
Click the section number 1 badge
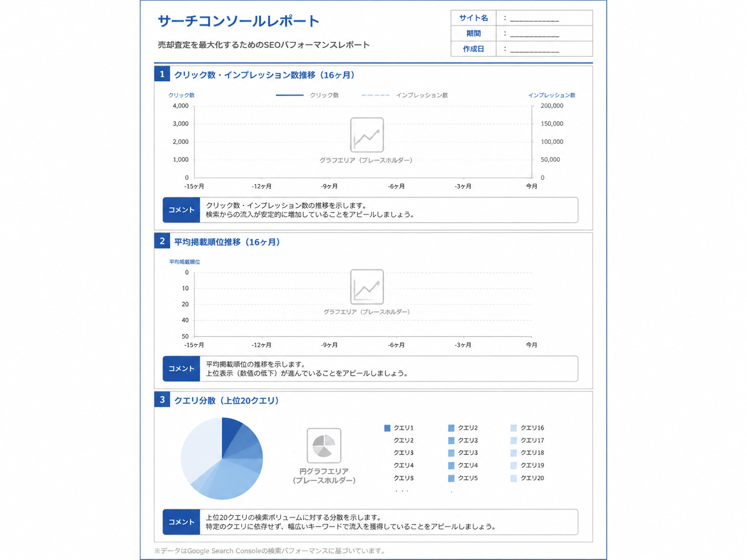coord(162,74)
